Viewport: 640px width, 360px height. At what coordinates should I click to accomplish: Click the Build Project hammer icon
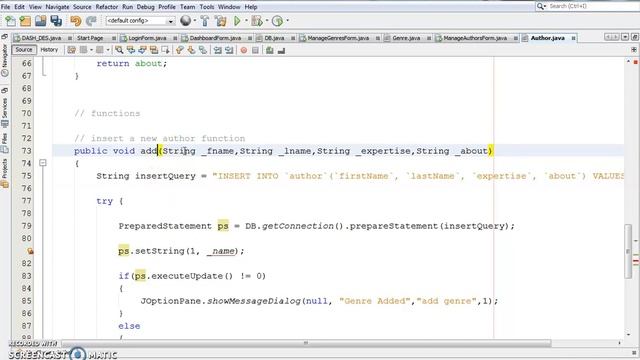tap(205, 21)
